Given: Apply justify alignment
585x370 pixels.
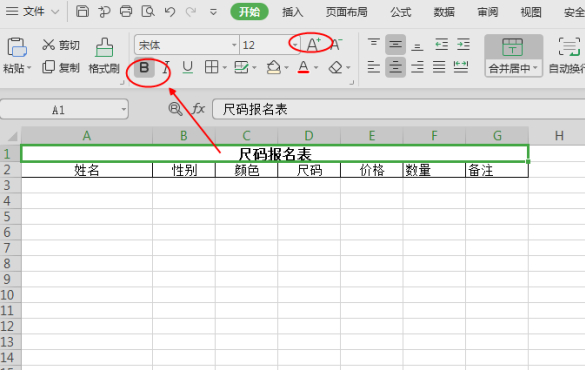Looking at the screenshot, I should pyautogui.click(x=439, y=68).
